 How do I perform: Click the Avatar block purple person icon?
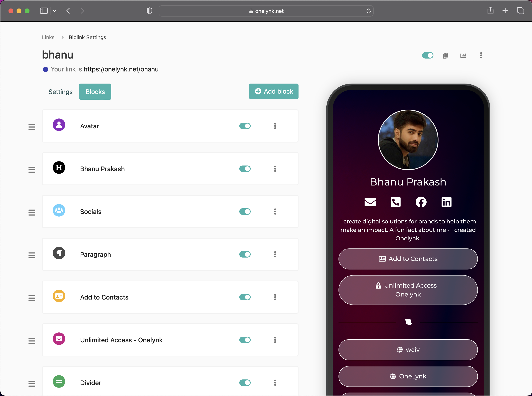59,125
